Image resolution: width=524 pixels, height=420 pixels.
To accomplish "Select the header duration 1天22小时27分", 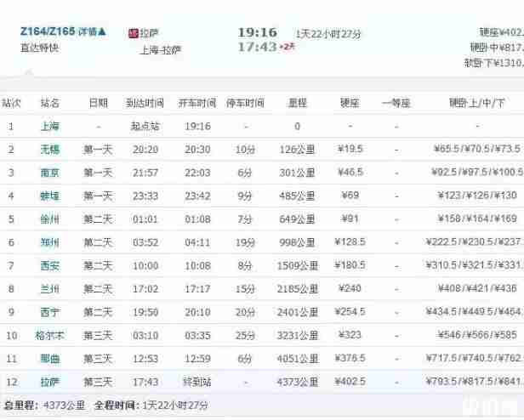I will point(328,34).
